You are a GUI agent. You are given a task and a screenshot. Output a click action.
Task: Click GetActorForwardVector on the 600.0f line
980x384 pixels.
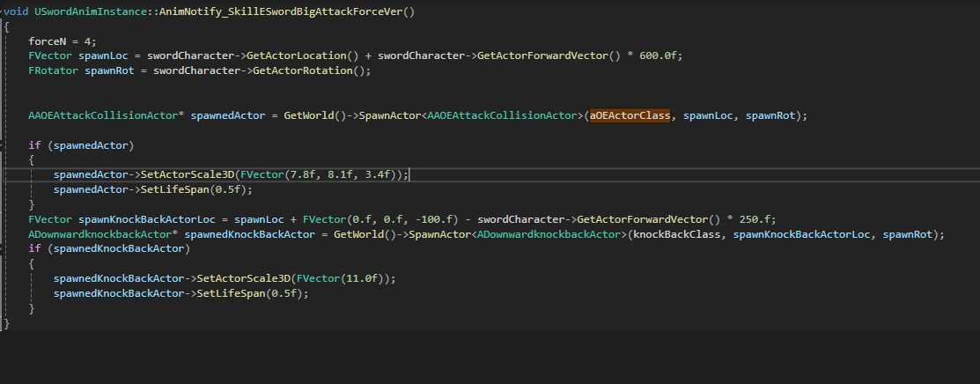(542, 55)
